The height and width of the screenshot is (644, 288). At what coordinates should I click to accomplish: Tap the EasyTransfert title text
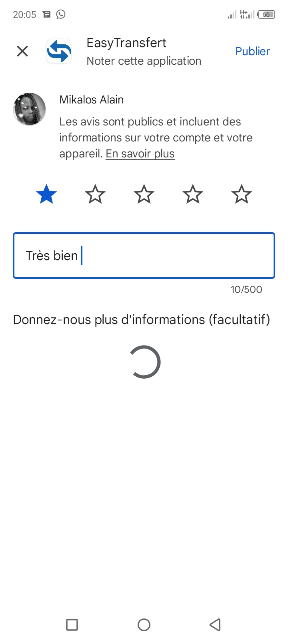126,43
